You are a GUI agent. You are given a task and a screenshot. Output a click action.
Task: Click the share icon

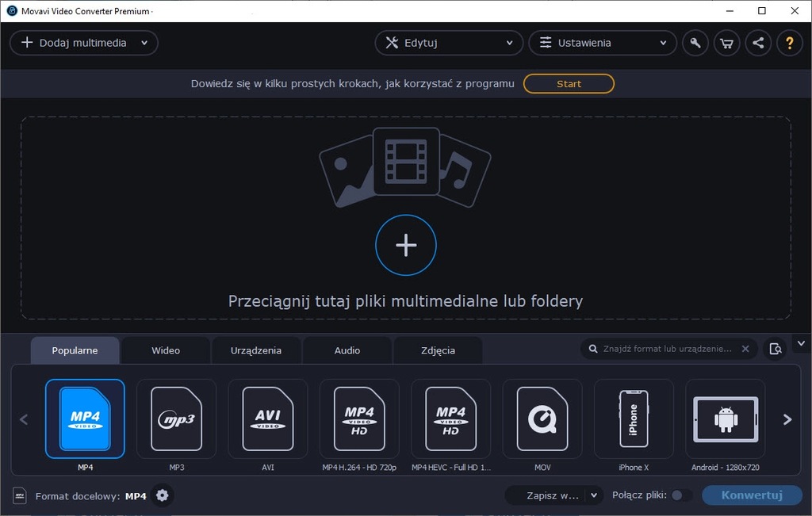click(x=758, y=43)
